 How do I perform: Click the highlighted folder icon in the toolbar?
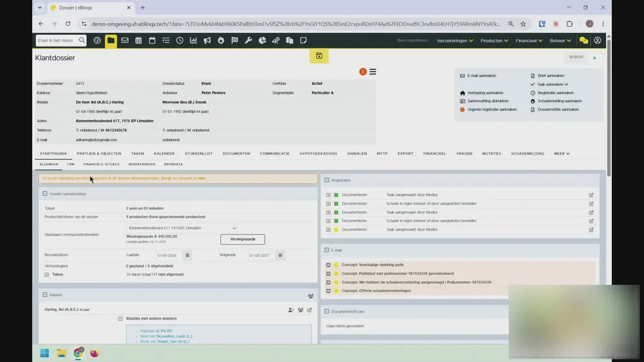(111, 41)
